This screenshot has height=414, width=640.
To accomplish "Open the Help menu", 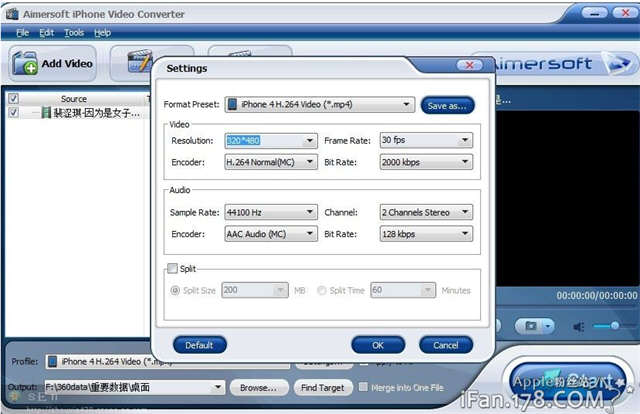I will 102,33.
